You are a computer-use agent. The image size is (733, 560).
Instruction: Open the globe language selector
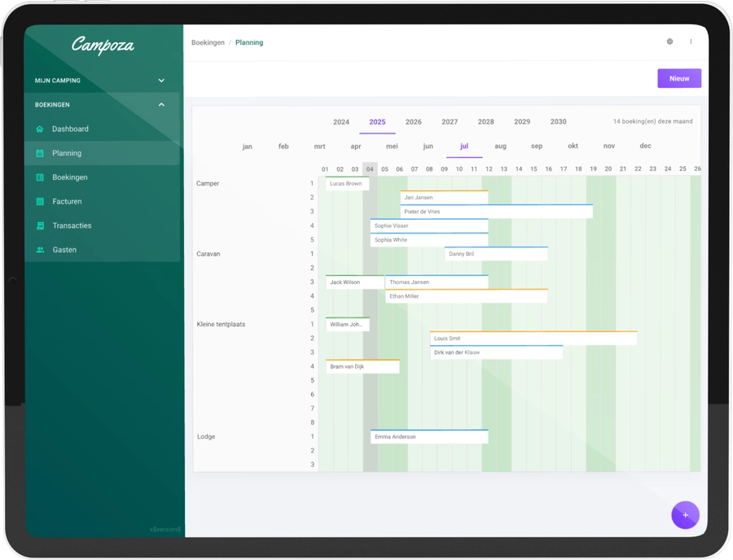click(x=669, y=42)
